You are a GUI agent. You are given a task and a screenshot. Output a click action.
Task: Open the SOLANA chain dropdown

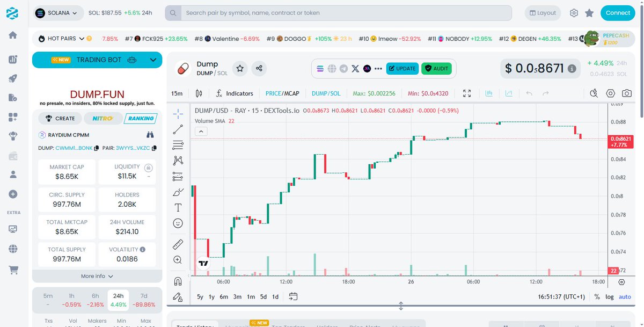pyautogui.click(x=59, y=13)
